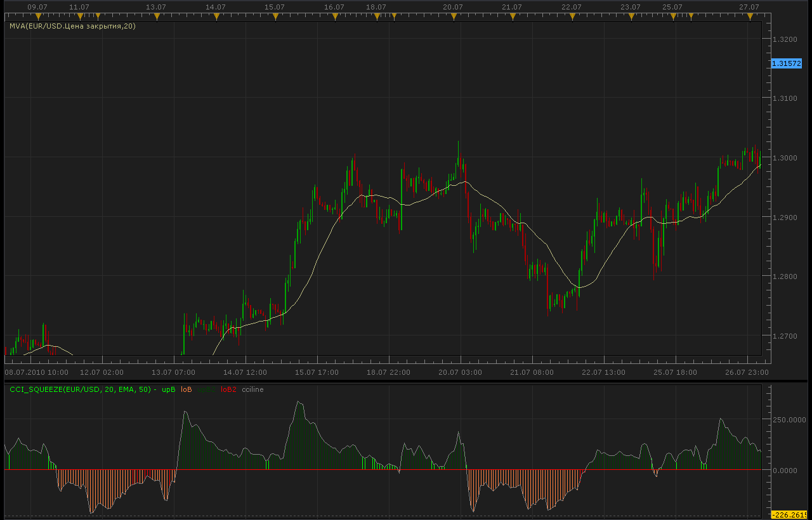Click the 27.07 day marker triangle
The width and height of the screenshot is (812, 520).
tap(749, 16)
